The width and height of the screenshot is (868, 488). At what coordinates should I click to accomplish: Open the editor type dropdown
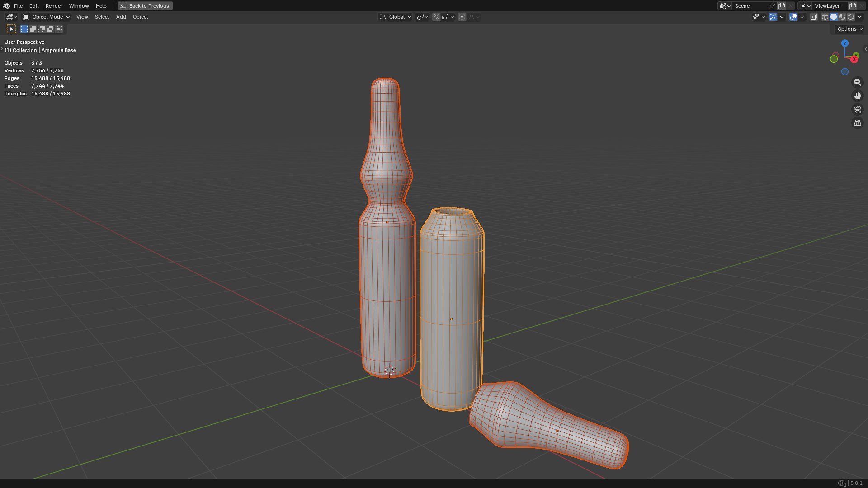[x=11, y=17]
